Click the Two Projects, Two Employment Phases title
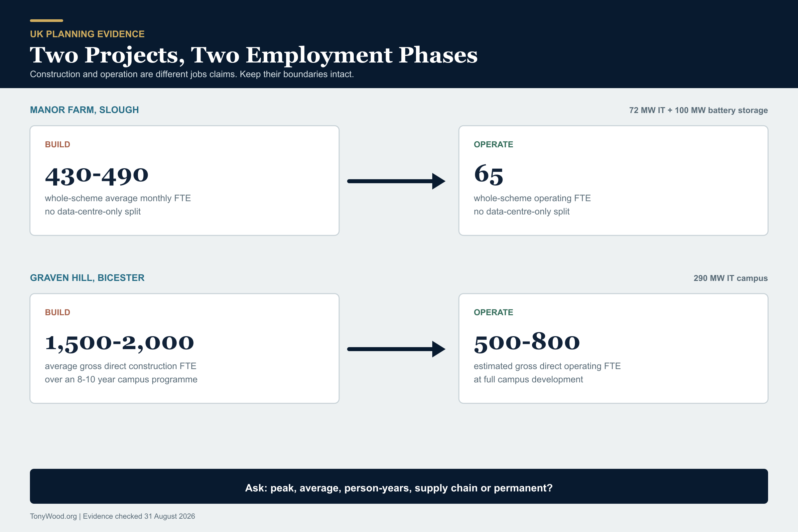This screenshot has width=798, height=532. pos(253,55)
